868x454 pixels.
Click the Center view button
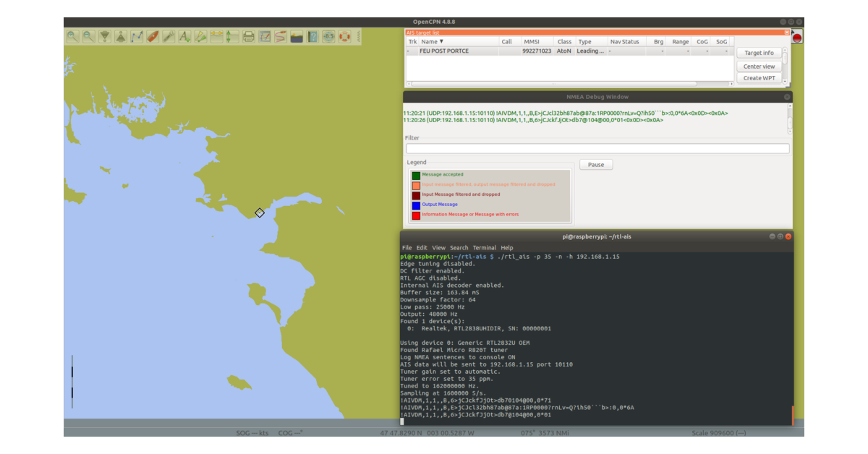pos(759,67)
